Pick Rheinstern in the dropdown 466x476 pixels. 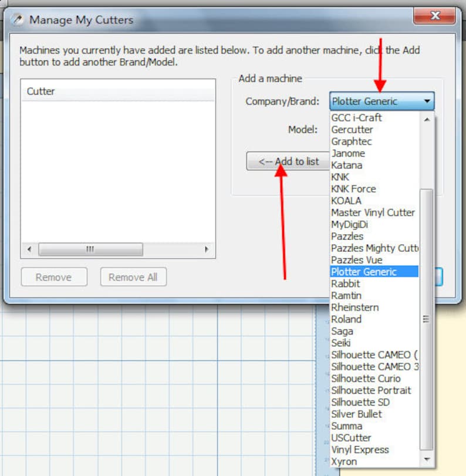pos(374,307)
